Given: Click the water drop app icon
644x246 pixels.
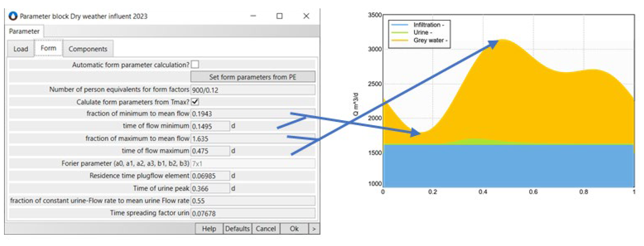Looking at the screenshot, I should 13,16.
